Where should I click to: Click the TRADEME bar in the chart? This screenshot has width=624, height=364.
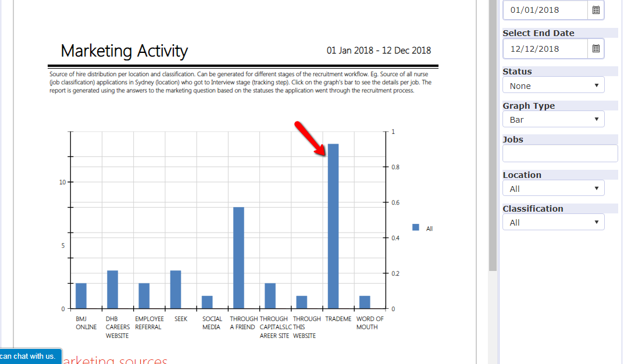click(333, 226)
